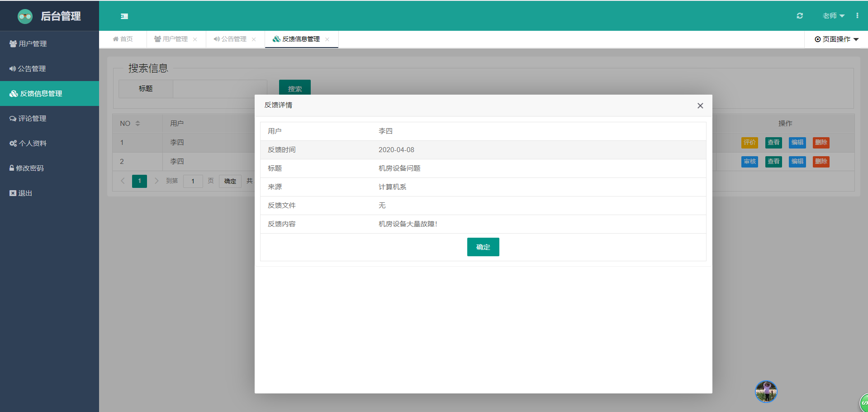Image resolution: width=868 pixels, height=412 pixels.
Task: Click the 评价 button in row 1
Action: (x=749, y=143)
